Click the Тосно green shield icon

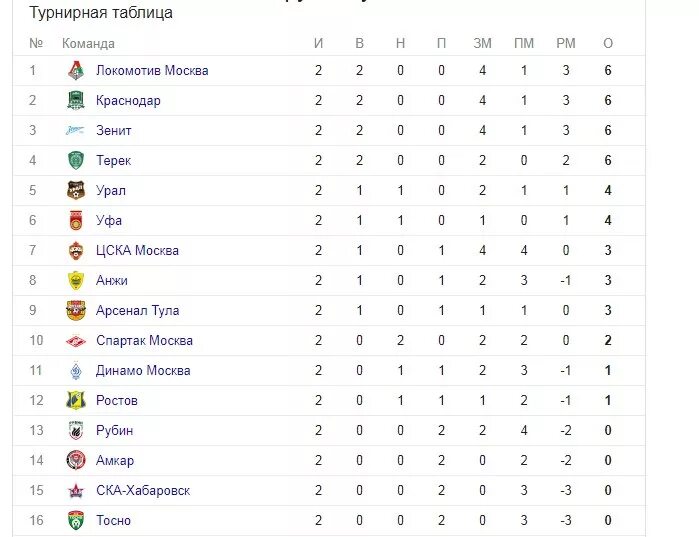click(x=76, y=520)
